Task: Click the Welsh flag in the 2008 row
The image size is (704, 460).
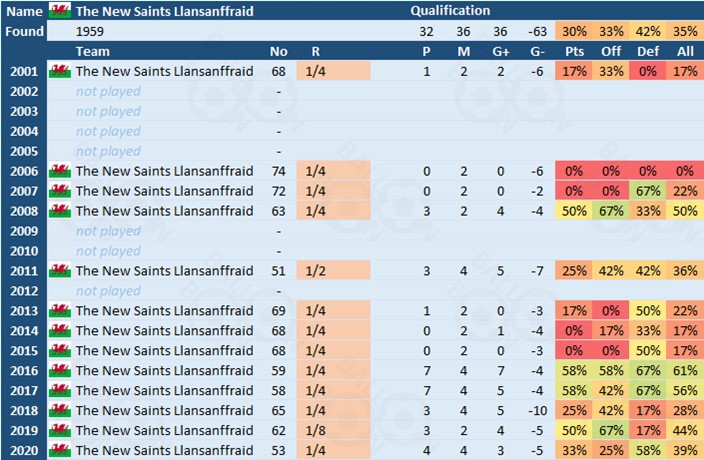Action: coord(60,211)
